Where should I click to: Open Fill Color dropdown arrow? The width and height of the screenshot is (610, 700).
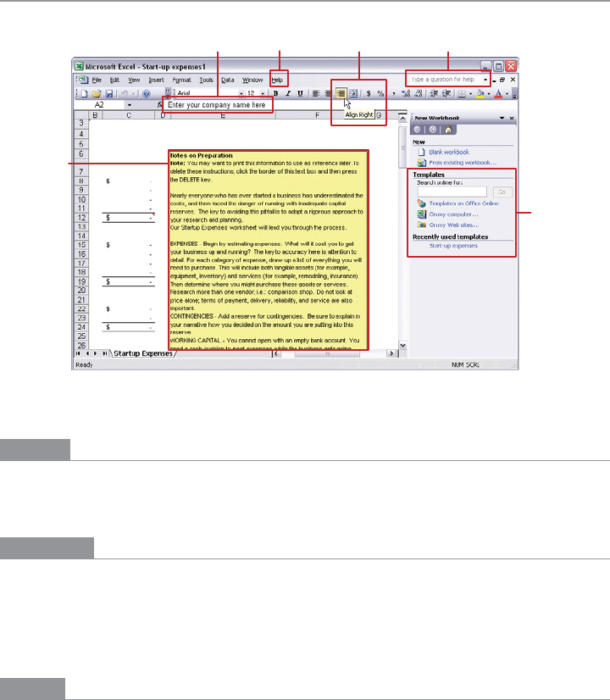pos(489,94)
